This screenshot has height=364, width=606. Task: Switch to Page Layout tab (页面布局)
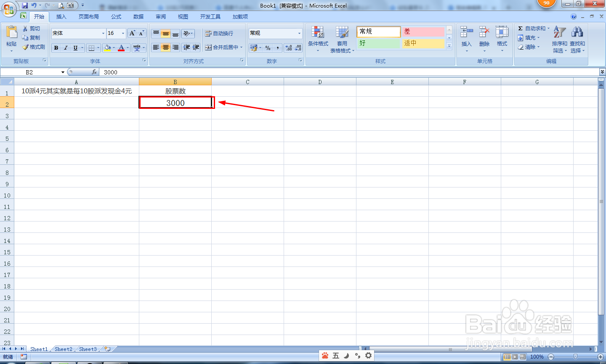(89, 17)
